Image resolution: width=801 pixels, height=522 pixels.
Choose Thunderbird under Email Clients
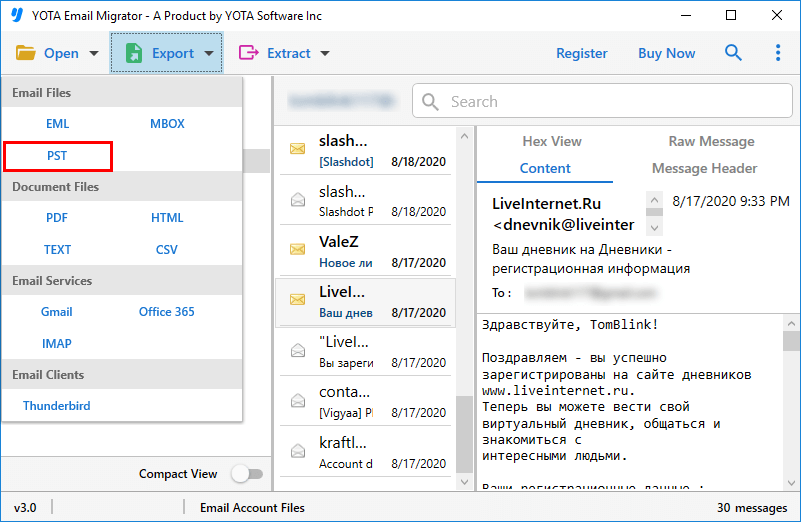[x=57, y=406]
